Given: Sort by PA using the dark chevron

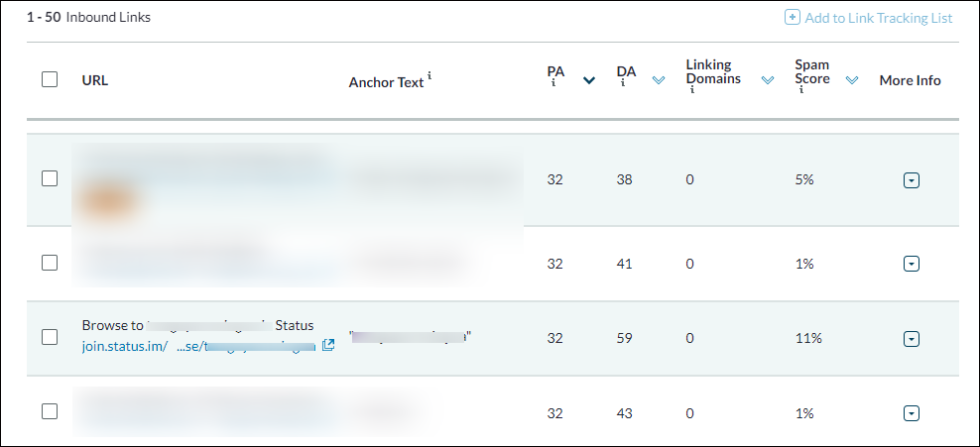Looking at the screenshot, I should [589, 80].
